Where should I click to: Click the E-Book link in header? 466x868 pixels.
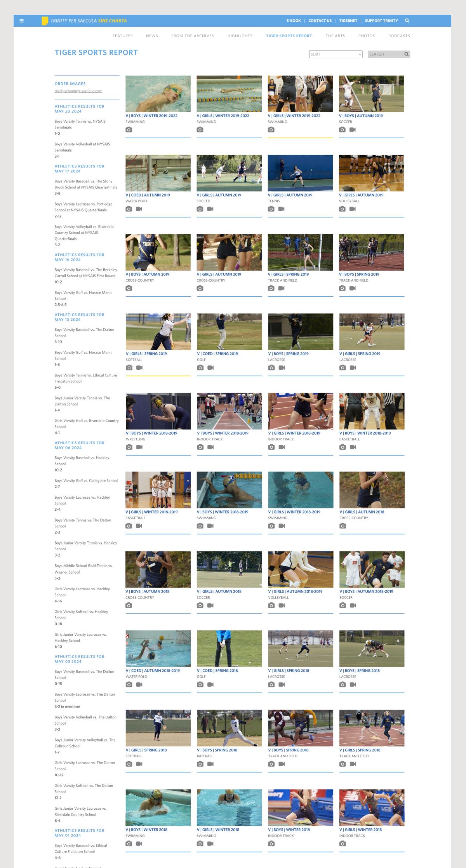pyautogui.click(x=294, y=21)
